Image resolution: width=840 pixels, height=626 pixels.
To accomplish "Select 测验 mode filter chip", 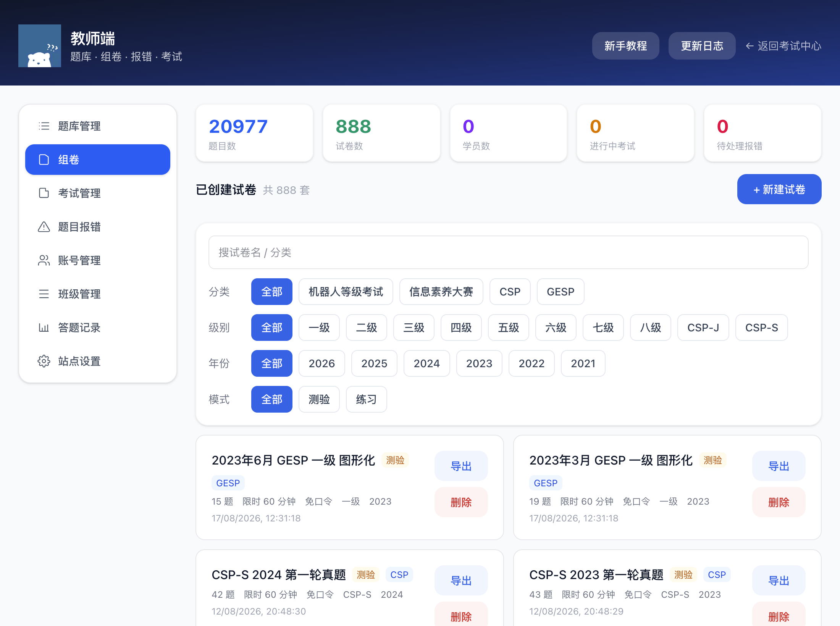I will click(319, 399).
